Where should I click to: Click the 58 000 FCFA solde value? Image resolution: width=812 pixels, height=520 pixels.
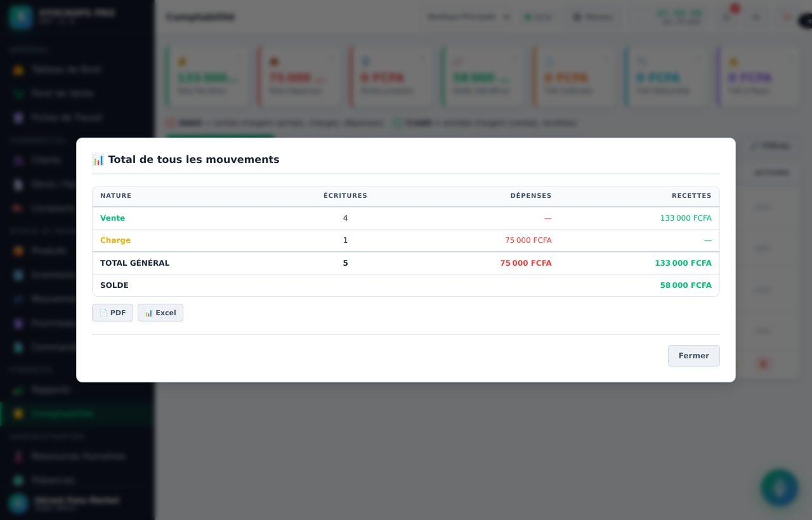(686, 285)
